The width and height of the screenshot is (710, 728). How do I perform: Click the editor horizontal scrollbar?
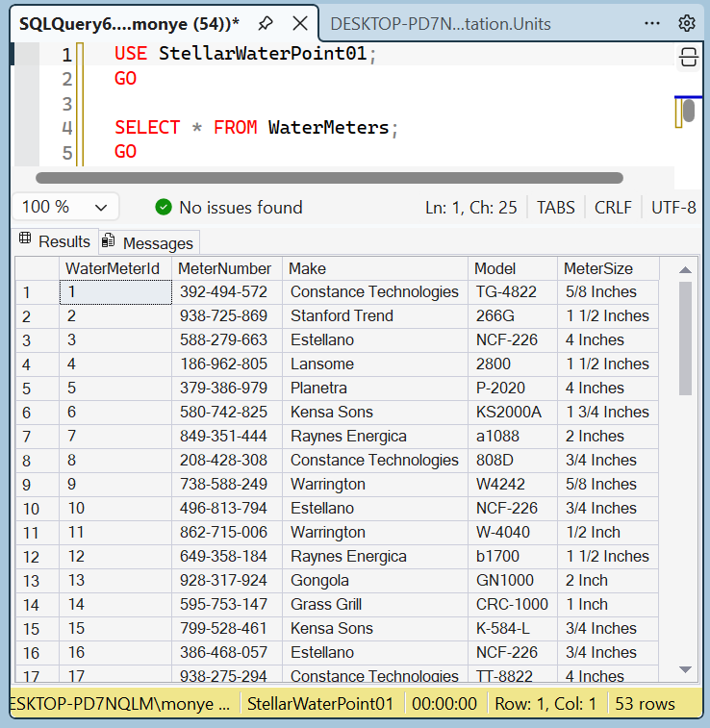(329, 178)
